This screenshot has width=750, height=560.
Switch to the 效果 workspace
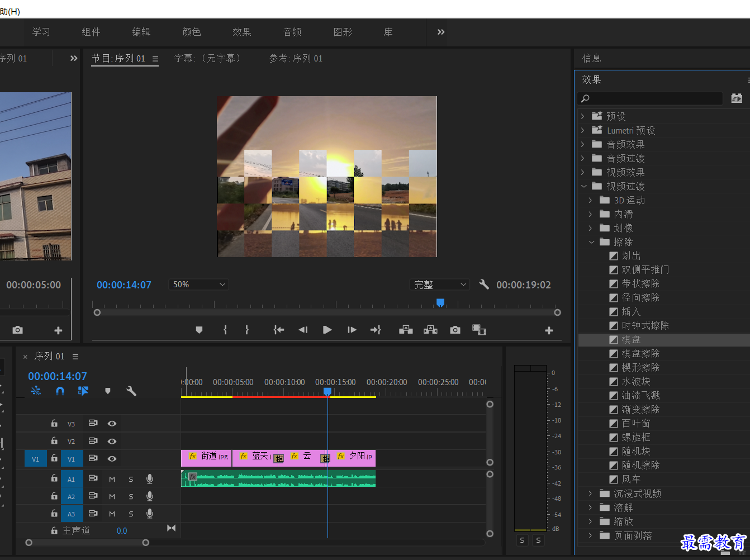tap(242, 32)
